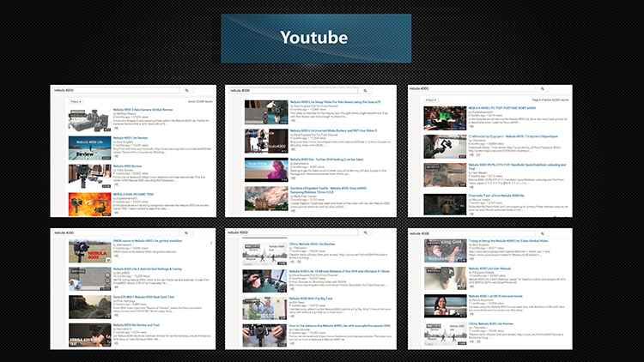644x362 pixels.
Task: Click thumbnail of '3 Axis Camera Gimbal Review' video
Action: pyautogui.click(x=89, y=120)
